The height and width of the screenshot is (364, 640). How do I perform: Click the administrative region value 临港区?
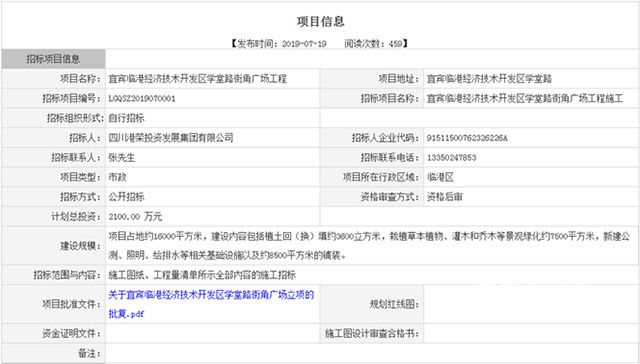coord(440,177)
